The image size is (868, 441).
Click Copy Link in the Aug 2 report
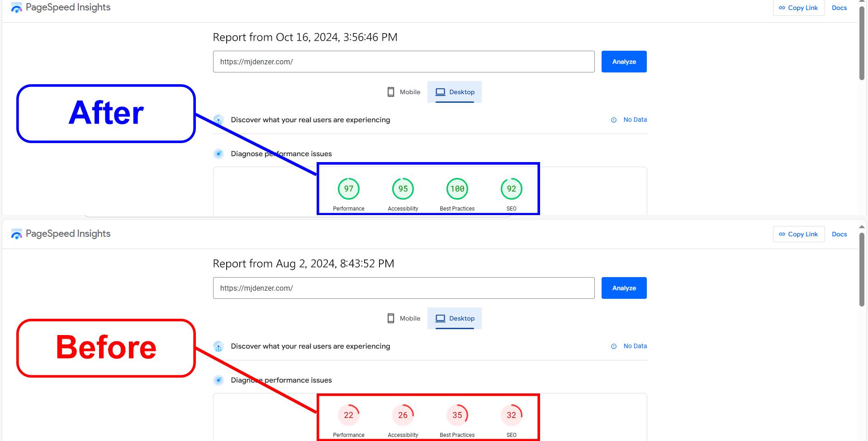pyautogui.click(x=798, y=234)
